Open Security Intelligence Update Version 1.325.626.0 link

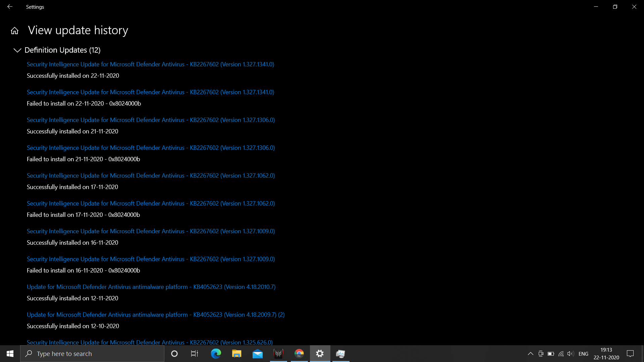150,342
